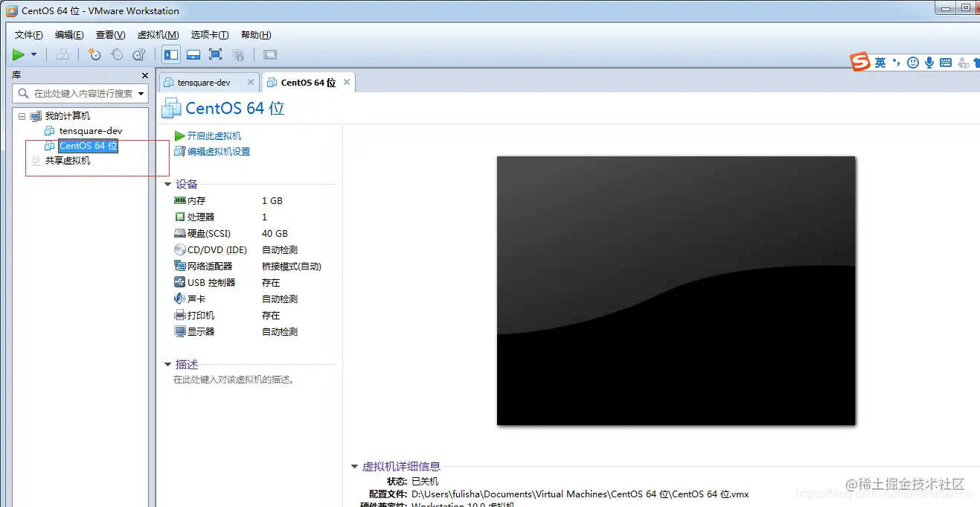Click the CD/DVD (IDE) disc icon
The height and width of the screenshot is (507, 980).
point(179,250)
